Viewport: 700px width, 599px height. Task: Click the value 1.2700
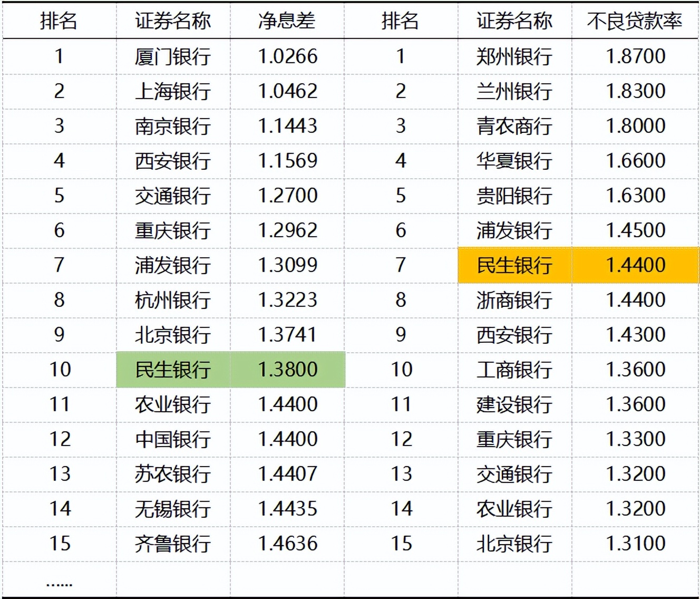[x=288, y=195]
